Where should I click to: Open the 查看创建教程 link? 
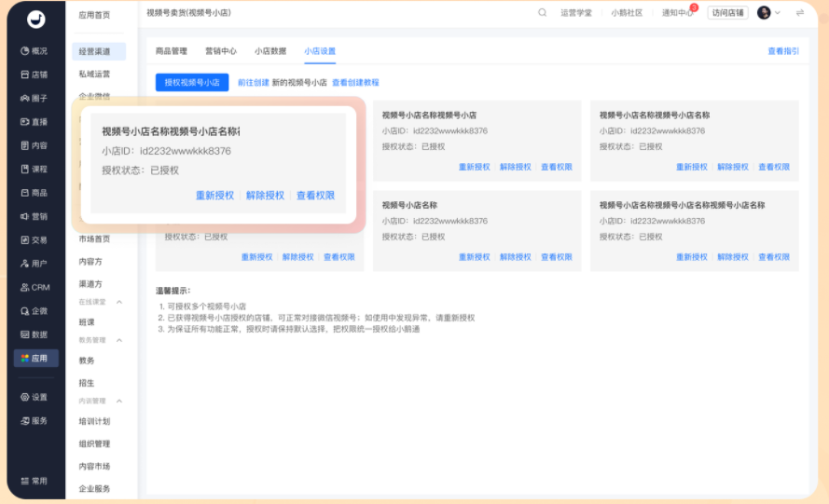pos(355,82)
